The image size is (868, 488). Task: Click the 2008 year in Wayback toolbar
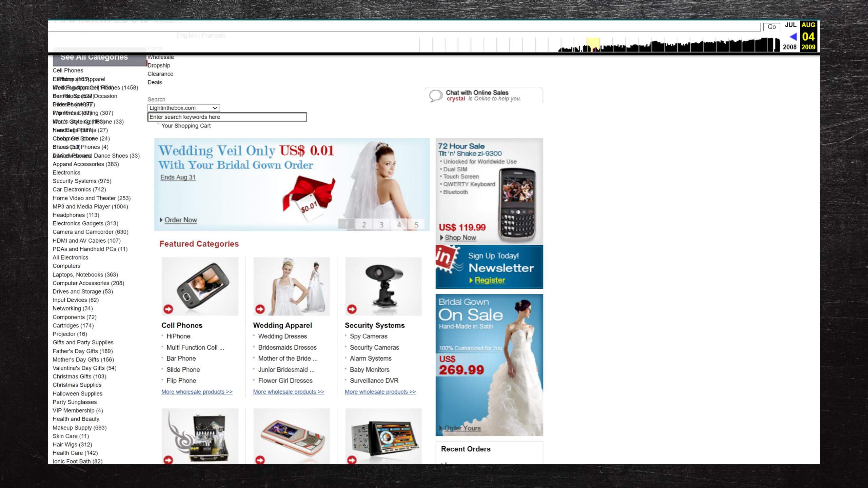(x=790, y=47)
